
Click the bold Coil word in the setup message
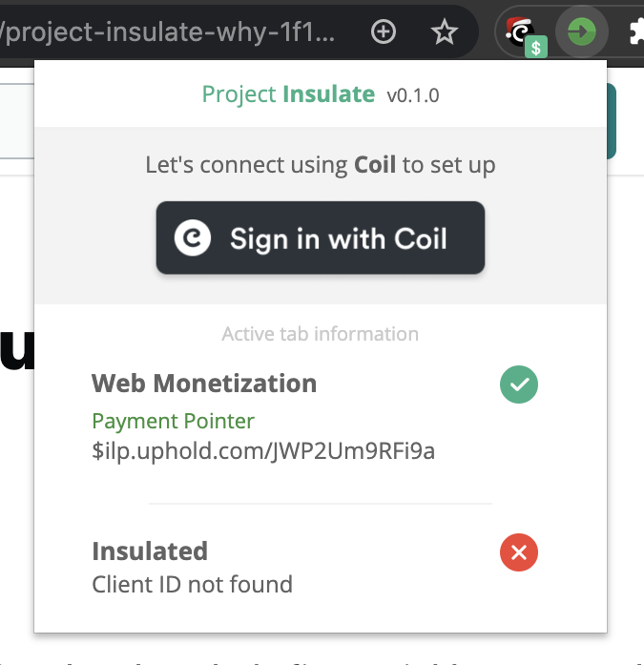(375, 164)
